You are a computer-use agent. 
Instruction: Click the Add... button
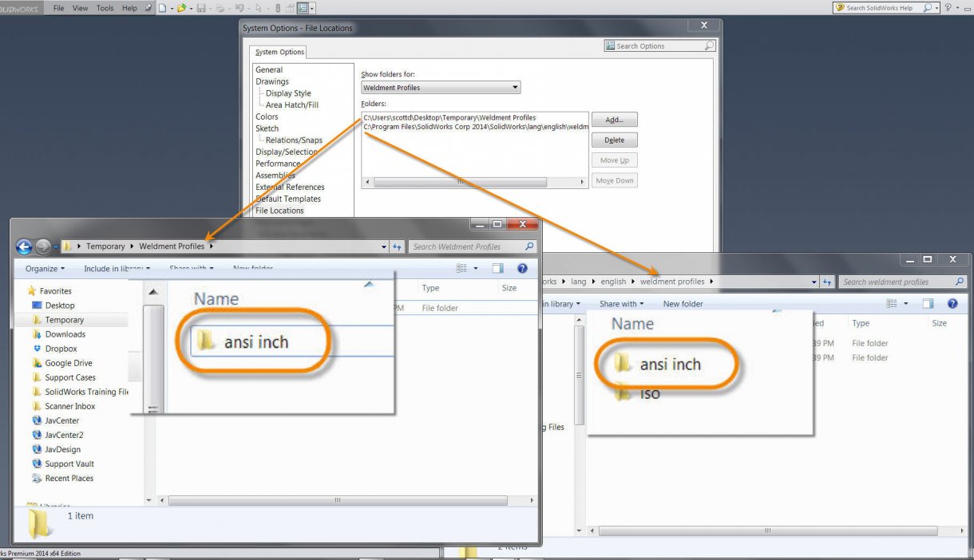614,120
